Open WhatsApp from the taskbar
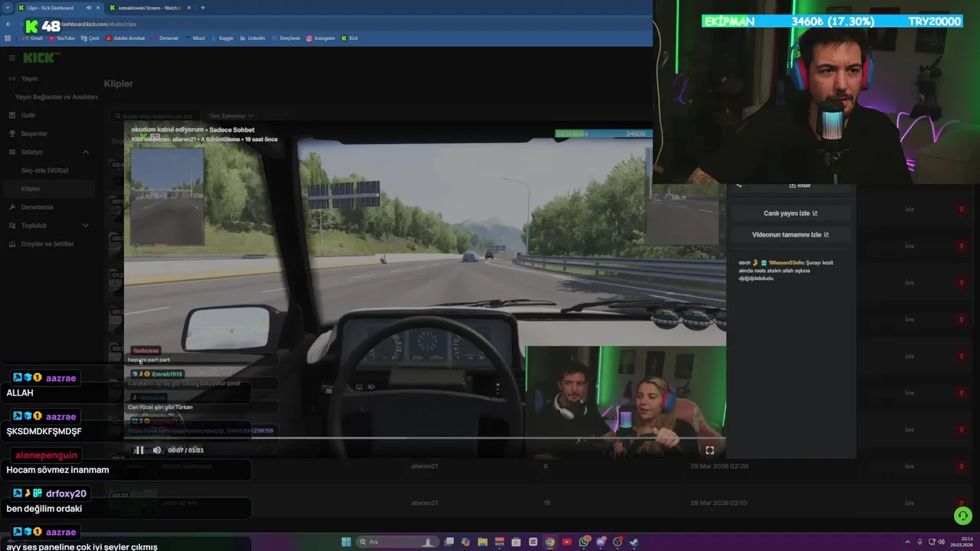 [x=584, y=542]
